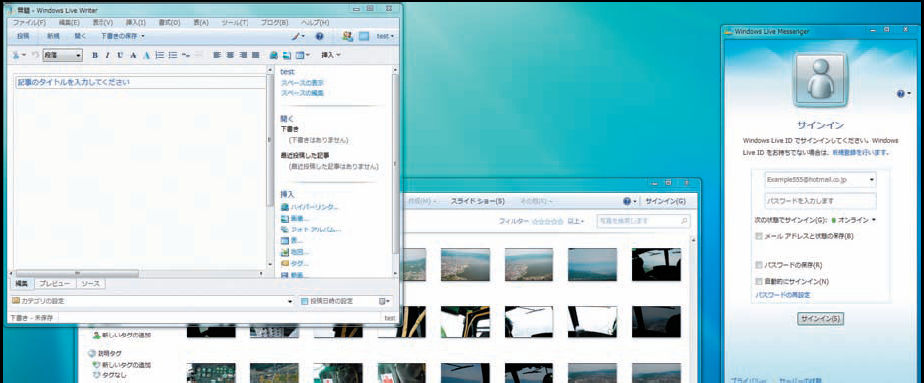This screenshot has width=924, height=383.
Task: Open the '表示(V)' menu
Action: (x=103, y=22)
